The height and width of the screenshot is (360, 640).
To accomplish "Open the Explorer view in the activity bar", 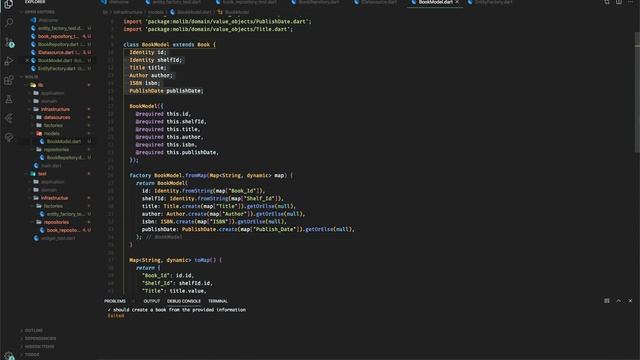I will click(x=9, y=4).
